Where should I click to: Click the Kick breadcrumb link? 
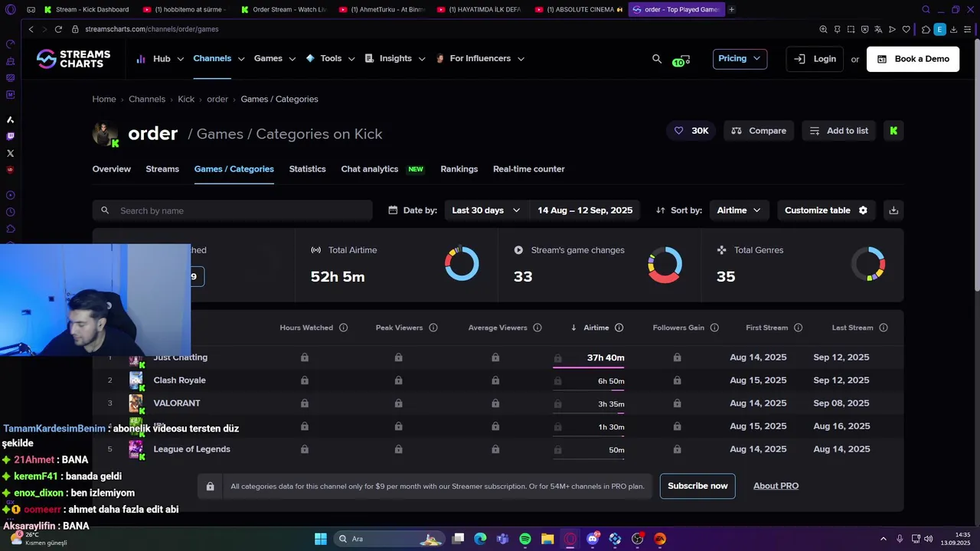point(186,99)
